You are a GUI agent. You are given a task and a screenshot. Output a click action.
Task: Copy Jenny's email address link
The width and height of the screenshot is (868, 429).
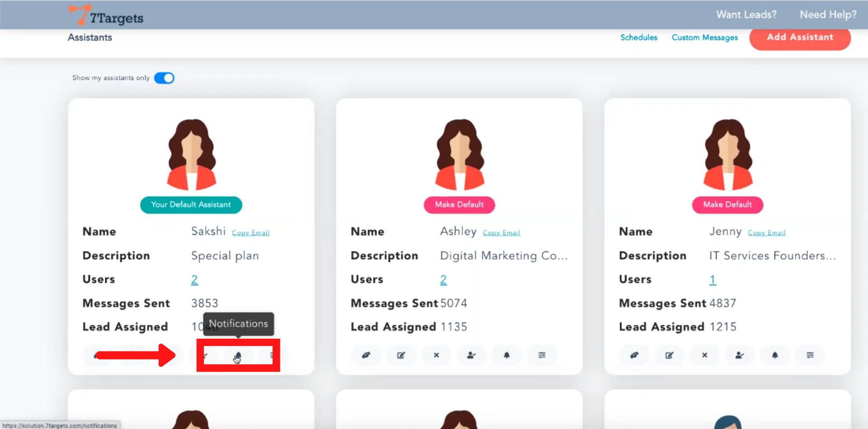click(x=766, y=233)
